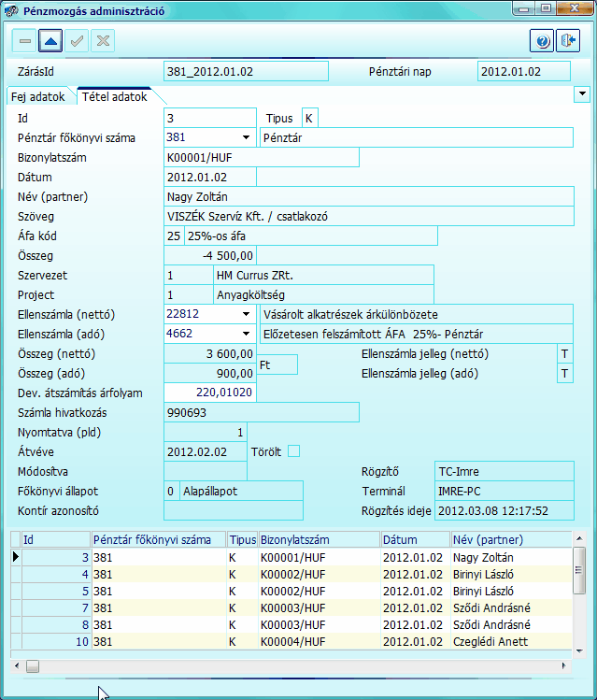Select the Tétel adatok tab

tap(115, 96)
